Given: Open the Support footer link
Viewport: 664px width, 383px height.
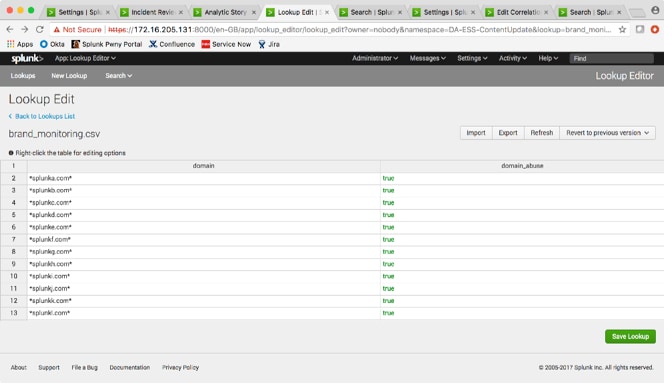Looking at the screenshot, I should [49, 367].
